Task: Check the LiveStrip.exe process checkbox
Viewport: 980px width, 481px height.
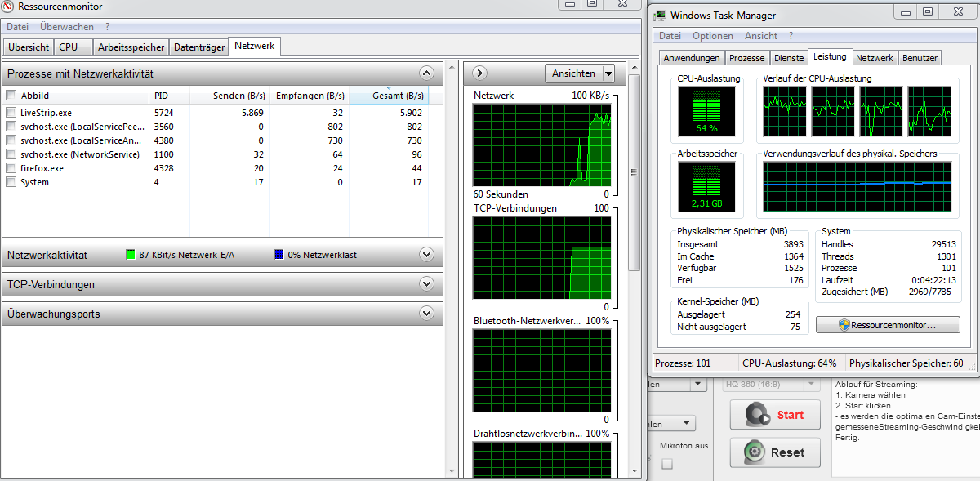Action: pyautogui.click(x=11, y=113)
